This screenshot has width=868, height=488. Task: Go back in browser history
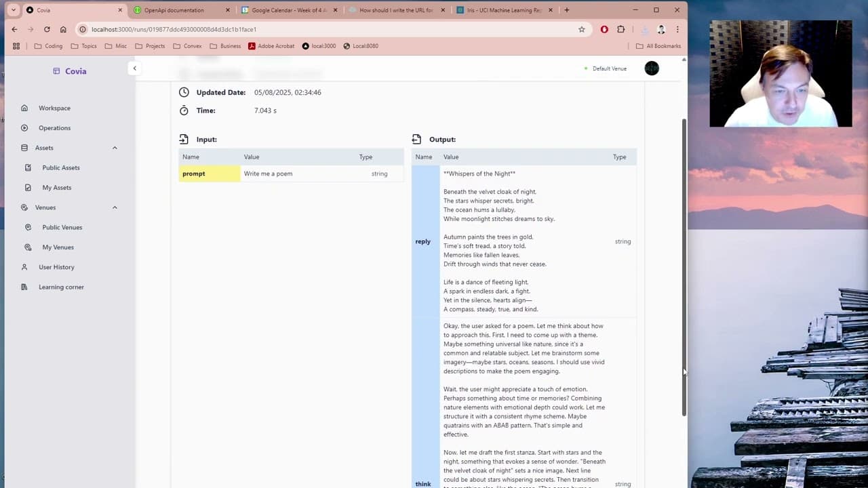[x=14, y=29]
